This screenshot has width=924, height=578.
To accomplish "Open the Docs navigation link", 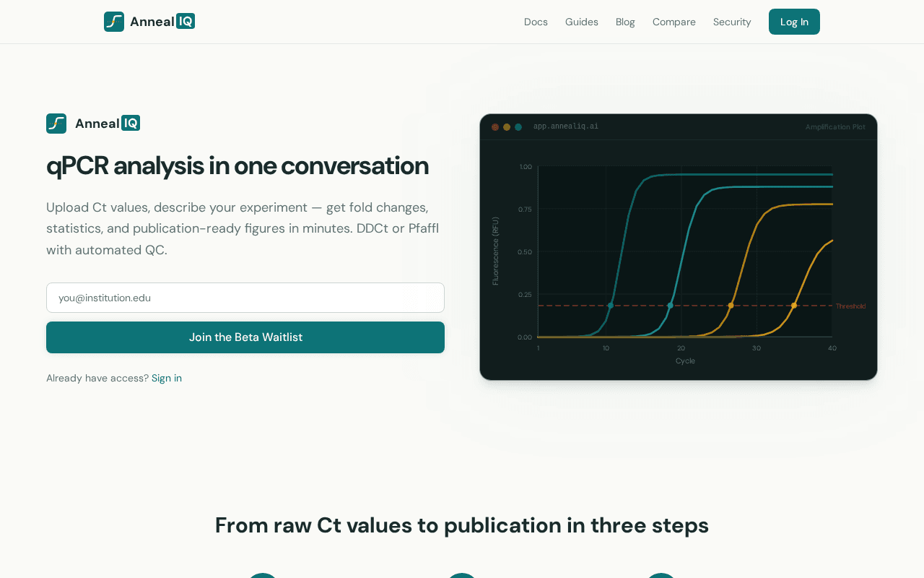I will [x=536, y=22].
